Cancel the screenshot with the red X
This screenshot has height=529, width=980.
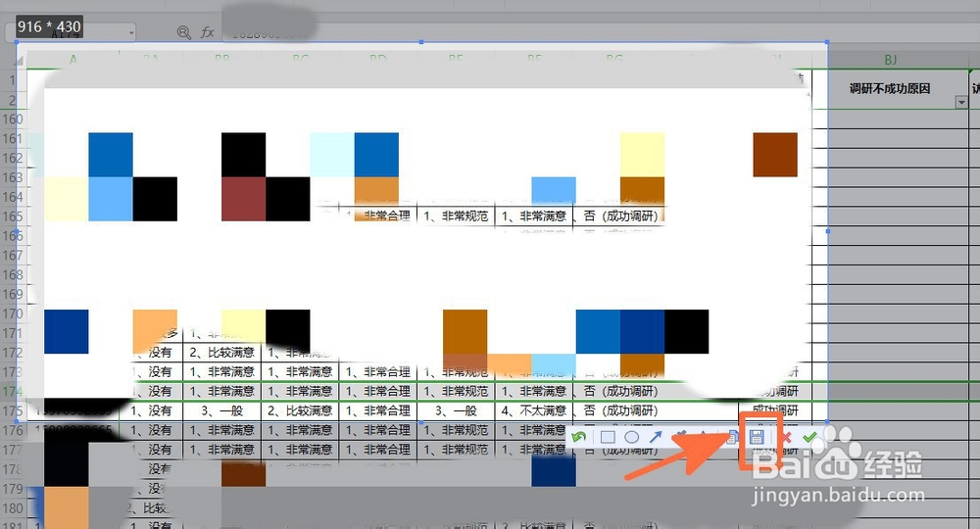787,437
